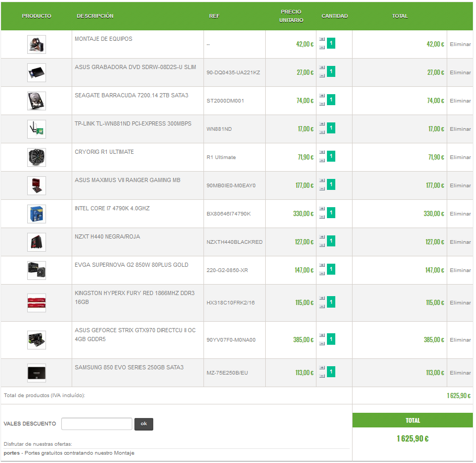Decrease quantity for ASUS MAXIMUS VII RANGER
Viewport: 476px width, 463px height.
click(x=322, y=188)
